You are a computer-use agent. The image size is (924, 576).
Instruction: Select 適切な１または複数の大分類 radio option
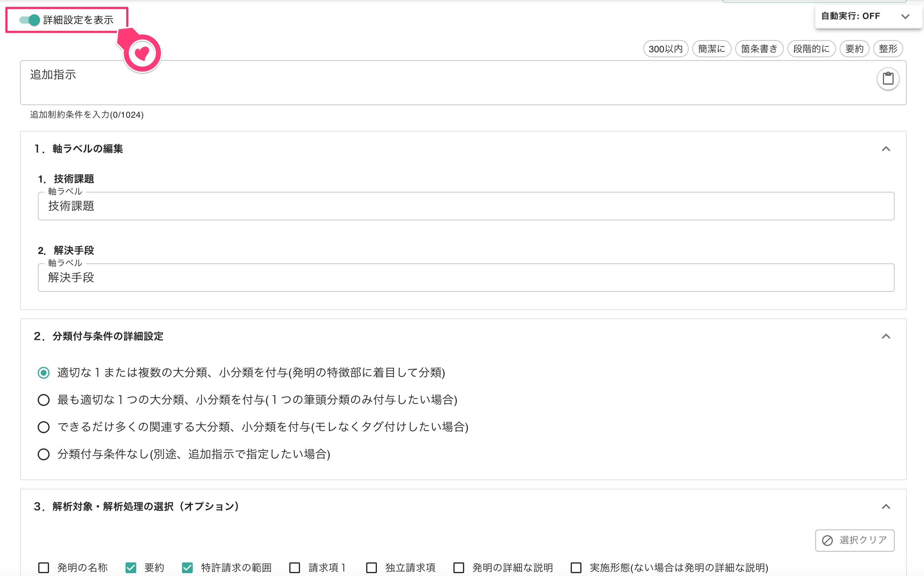point(43,372)
